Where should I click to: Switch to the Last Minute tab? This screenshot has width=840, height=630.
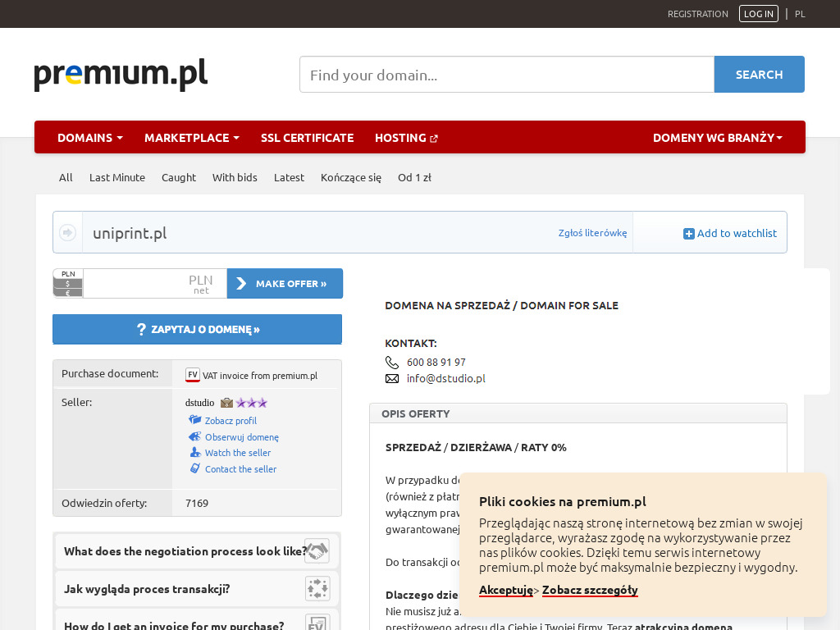[x=117, y=177]
